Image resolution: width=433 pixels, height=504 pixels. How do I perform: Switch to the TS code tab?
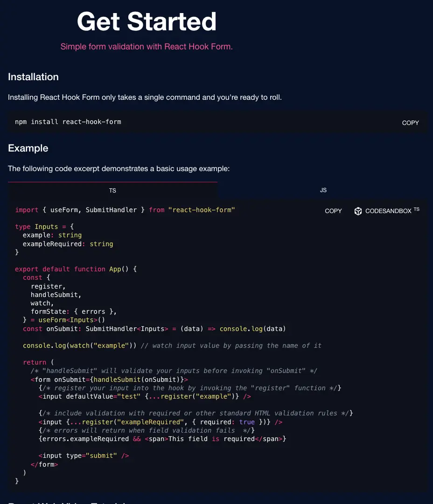coord(112,190)
